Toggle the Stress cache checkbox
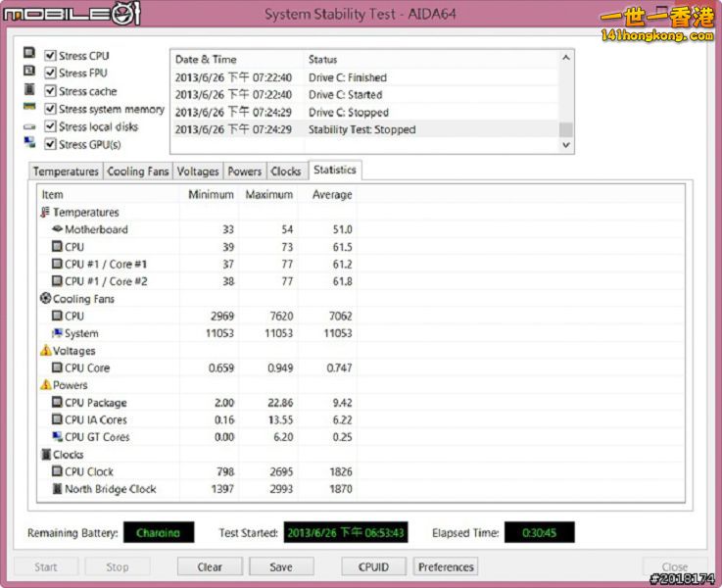722x588 pixels. click(50, 91)
